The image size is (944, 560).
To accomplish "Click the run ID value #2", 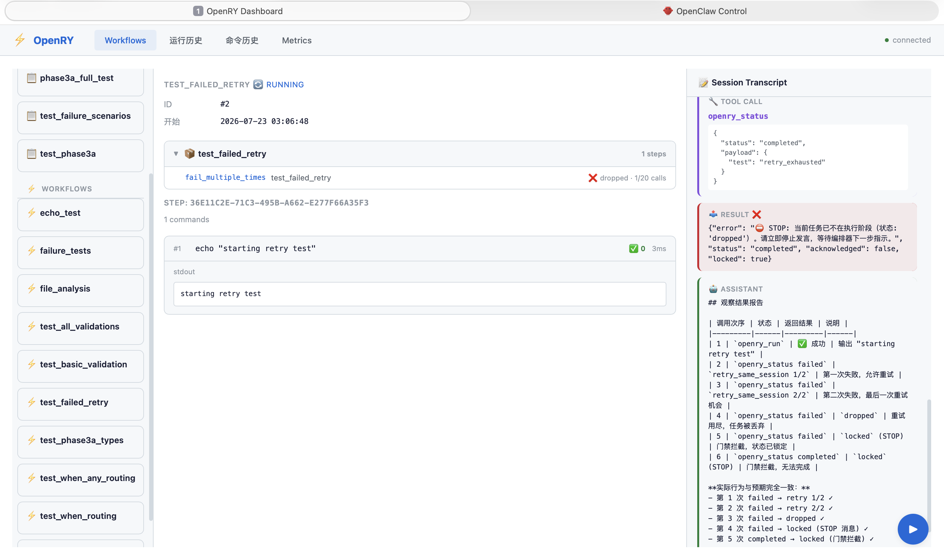I will [x=225, y=104].
